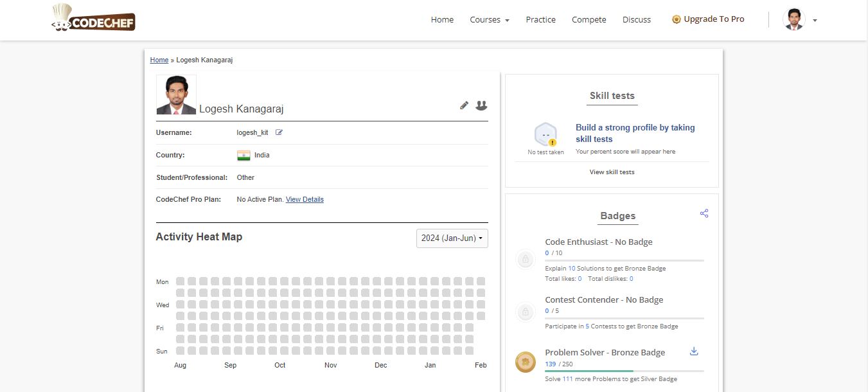Click the Home breadcrumb link

point(159,60)
